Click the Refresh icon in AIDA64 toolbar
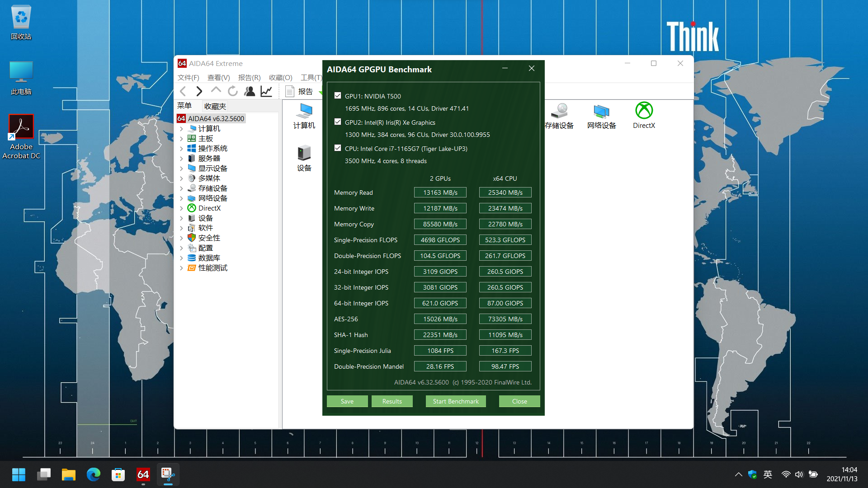 pos(233,91)
